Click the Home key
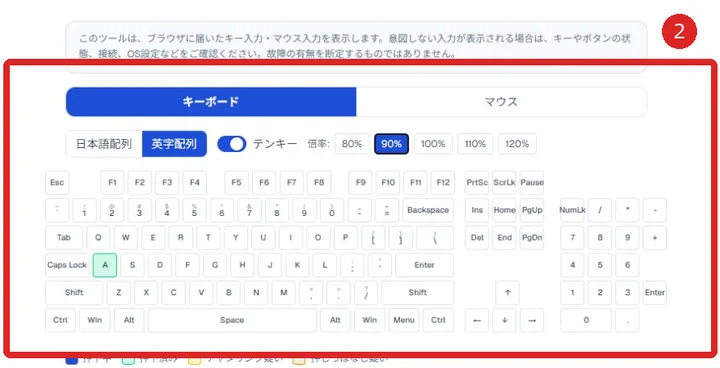 coord(504,210)
